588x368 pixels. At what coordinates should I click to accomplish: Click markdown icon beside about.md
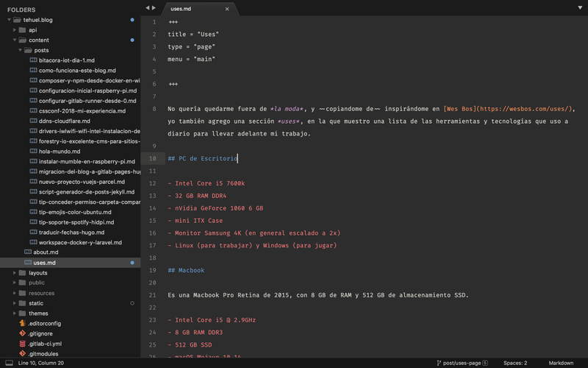pyautogui.click(x=28, y=252)
